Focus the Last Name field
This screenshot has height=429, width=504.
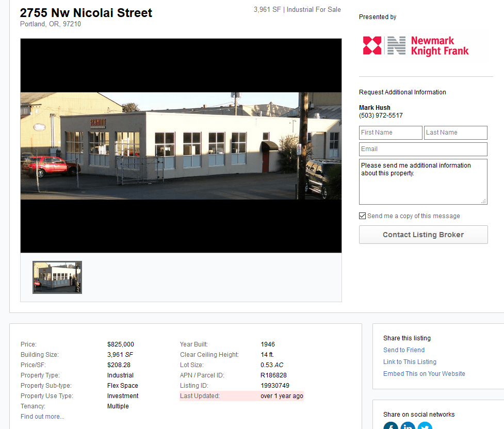tap(456, 133)
